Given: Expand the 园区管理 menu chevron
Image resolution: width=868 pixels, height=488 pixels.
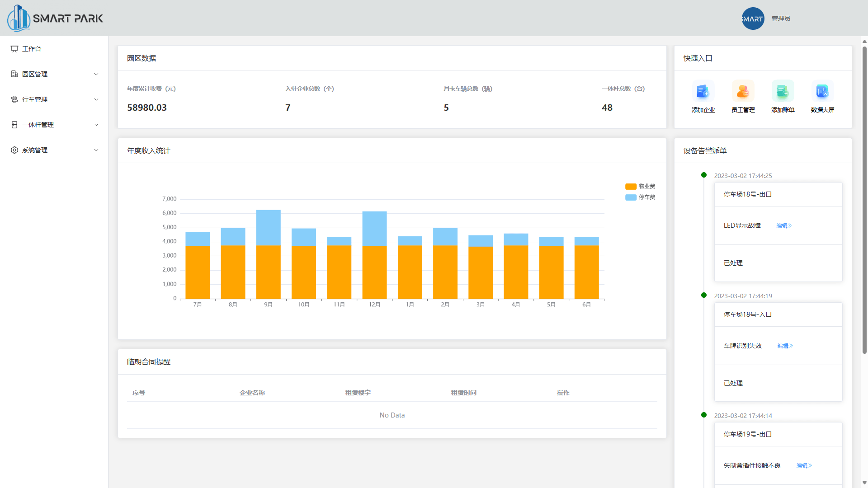Looking at the screenshot, I should (96, 74).
